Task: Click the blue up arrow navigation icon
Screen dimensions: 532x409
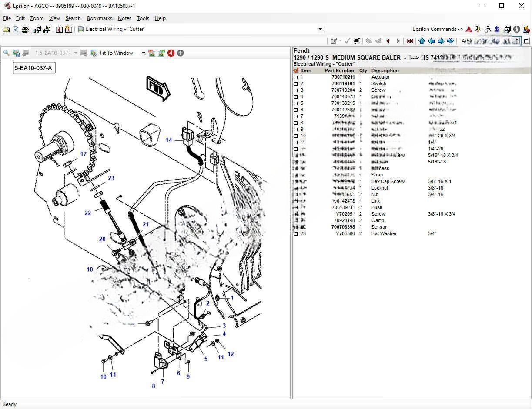Action: 422,41
